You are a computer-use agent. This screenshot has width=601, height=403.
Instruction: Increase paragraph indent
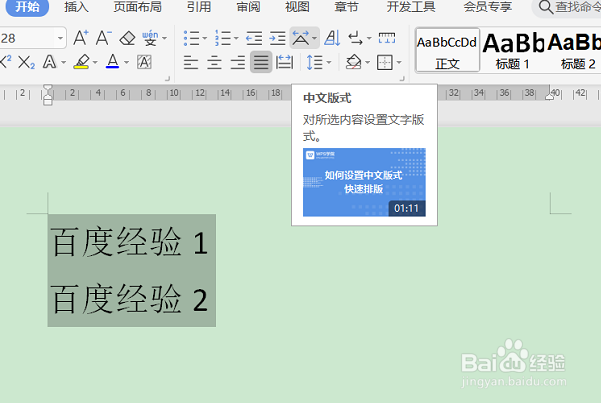(277, 38)
